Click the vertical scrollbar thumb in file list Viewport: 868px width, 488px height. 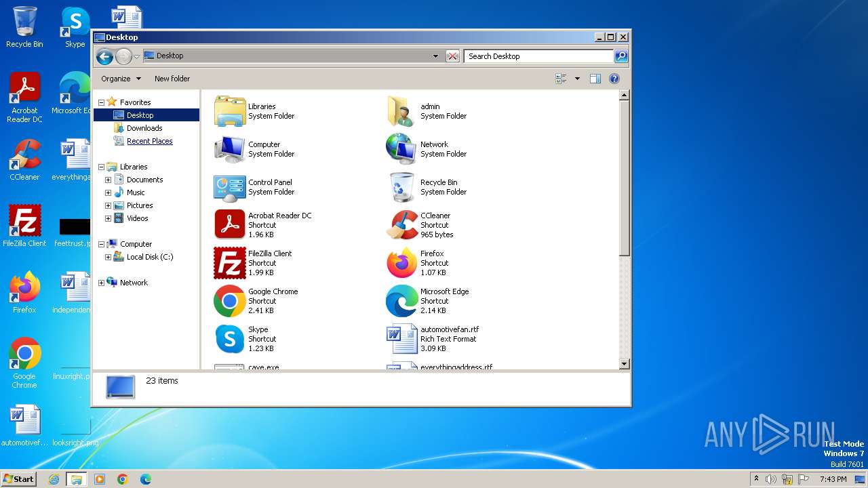pos(625,179)
